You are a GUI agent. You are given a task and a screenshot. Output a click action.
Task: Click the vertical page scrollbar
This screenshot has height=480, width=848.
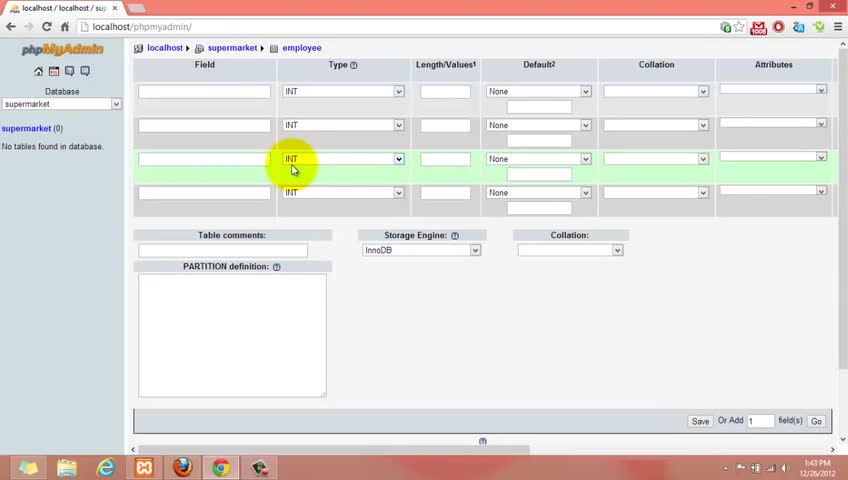tap(843, 208)
